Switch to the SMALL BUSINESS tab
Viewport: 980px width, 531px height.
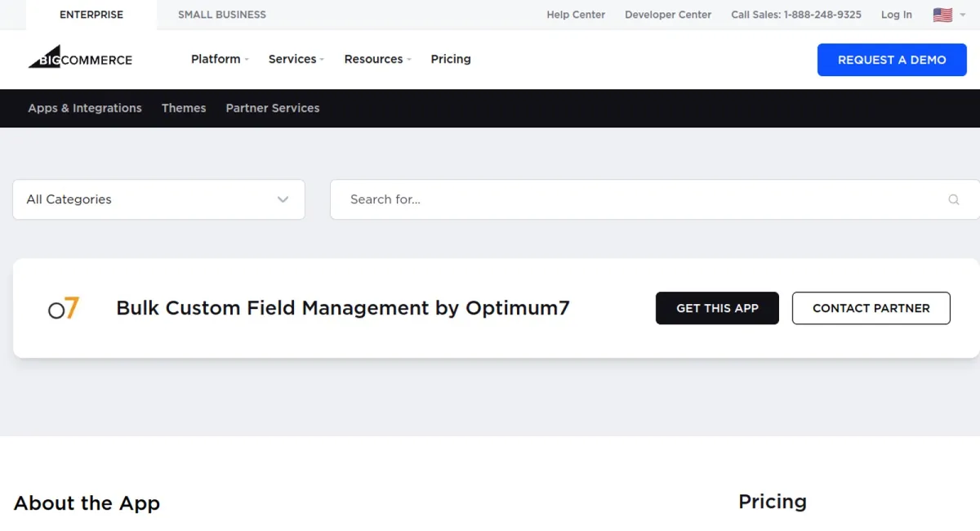(221, 14)
